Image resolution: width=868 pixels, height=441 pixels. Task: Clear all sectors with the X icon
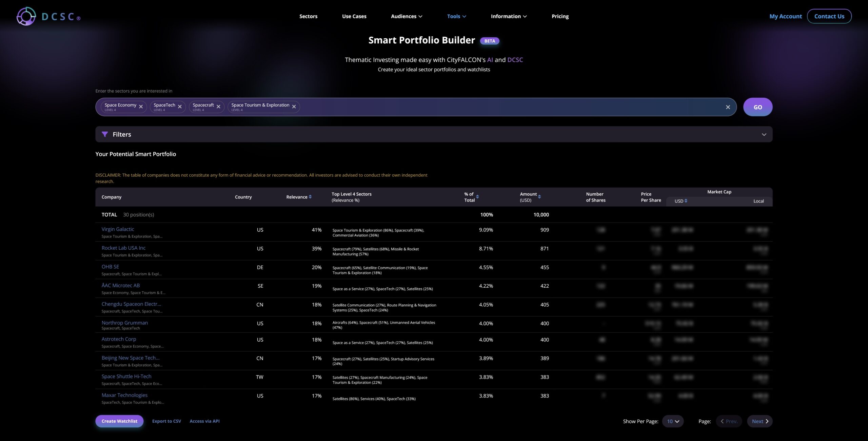click(x=728, y=107)
